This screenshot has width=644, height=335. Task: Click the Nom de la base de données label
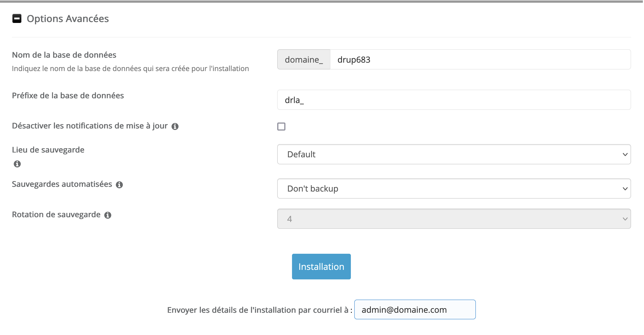(x=64, y=55)
